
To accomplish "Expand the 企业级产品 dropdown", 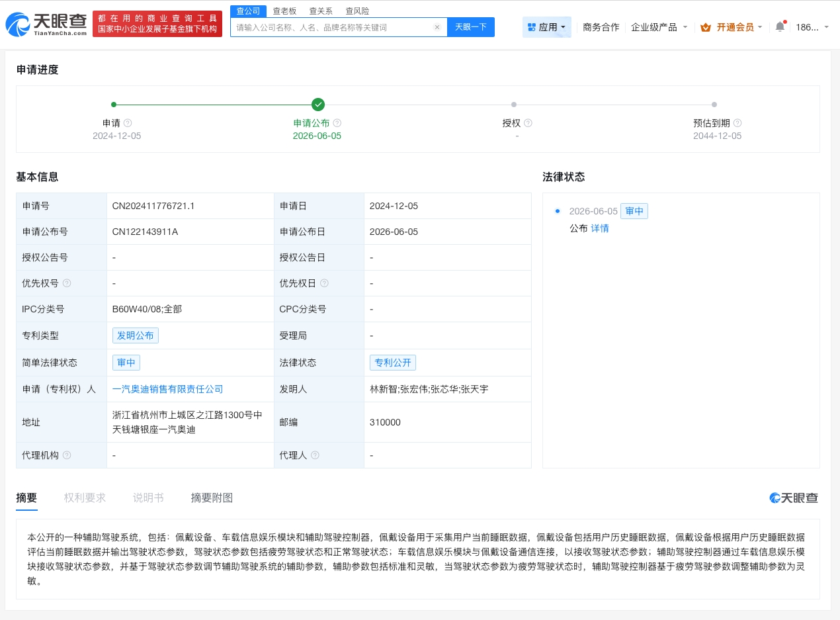I will tap(685, 27).
